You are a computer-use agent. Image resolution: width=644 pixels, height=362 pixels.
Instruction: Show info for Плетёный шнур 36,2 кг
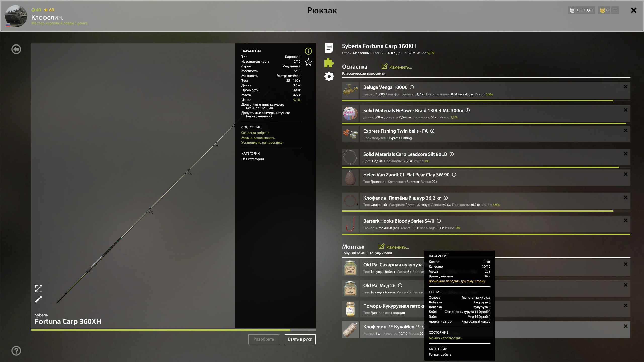click(446, 198)
